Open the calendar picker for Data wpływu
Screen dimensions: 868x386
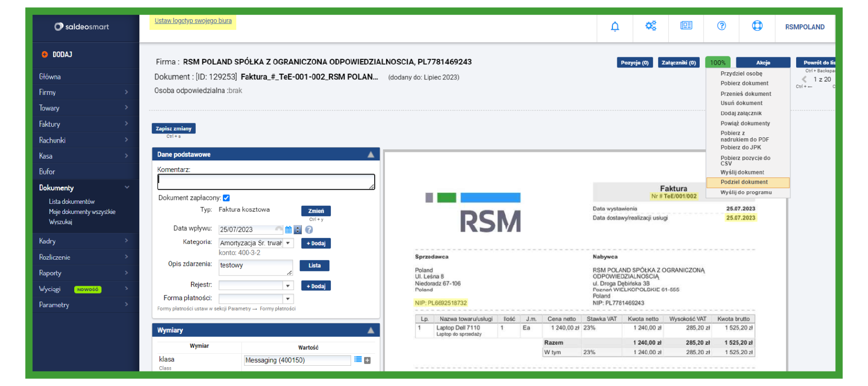click(288, 230)
